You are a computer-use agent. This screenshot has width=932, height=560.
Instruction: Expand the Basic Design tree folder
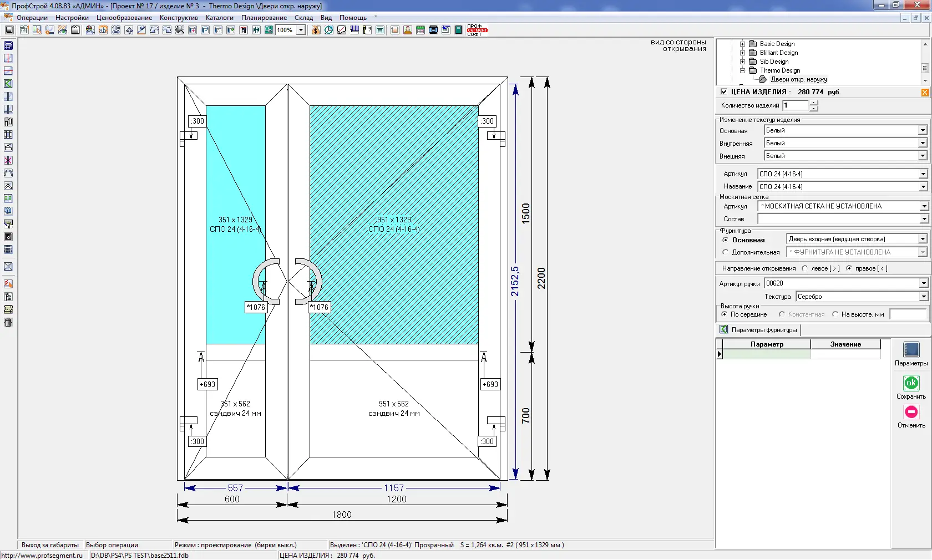coord(743,44)
